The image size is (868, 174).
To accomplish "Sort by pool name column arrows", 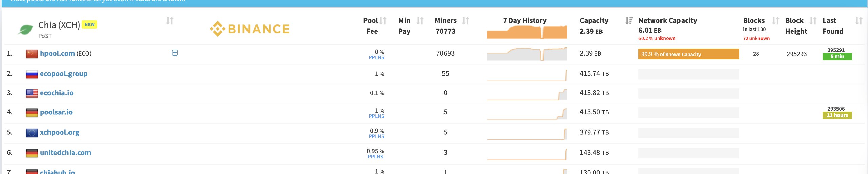I will [x=170, y=21].
